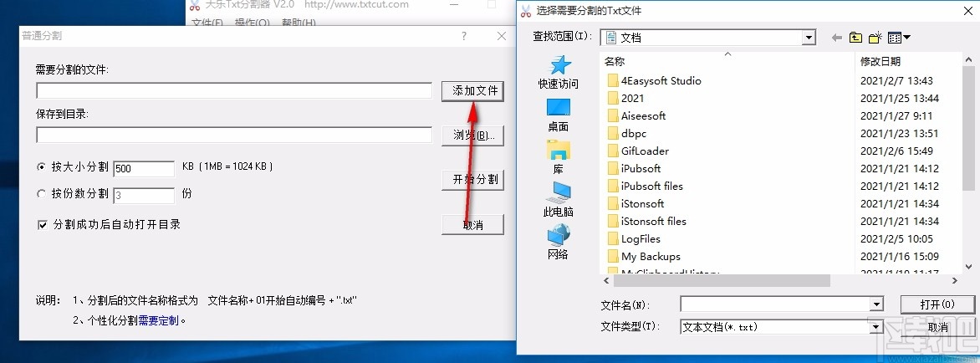The width and height of the screenshot is (980, 363).
Task: Click the 开始分割 start button
Action: 473,180
